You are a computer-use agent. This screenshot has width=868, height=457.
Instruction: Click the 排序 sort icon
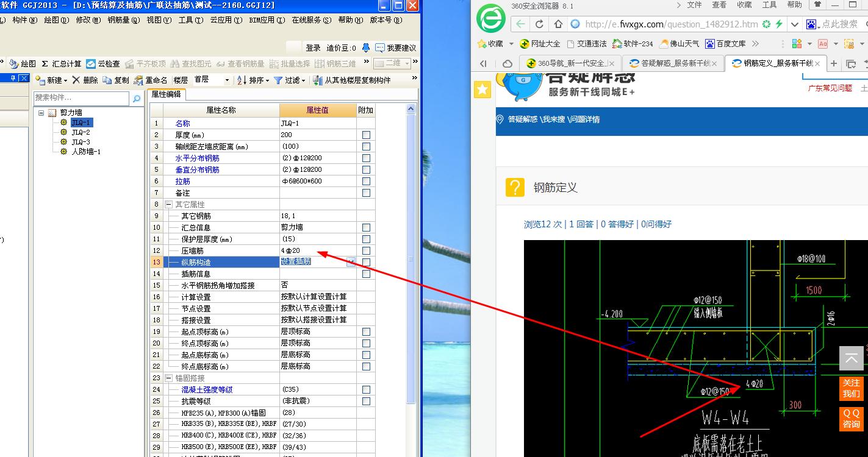pos(242,80)
